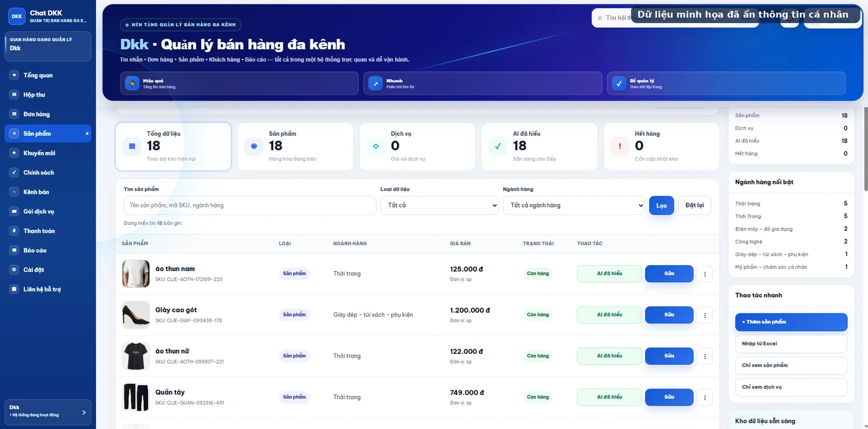Screen dimensions: 868x429
Task: Open Tổng quan via its sidebar icon
Action: point(14,75)
